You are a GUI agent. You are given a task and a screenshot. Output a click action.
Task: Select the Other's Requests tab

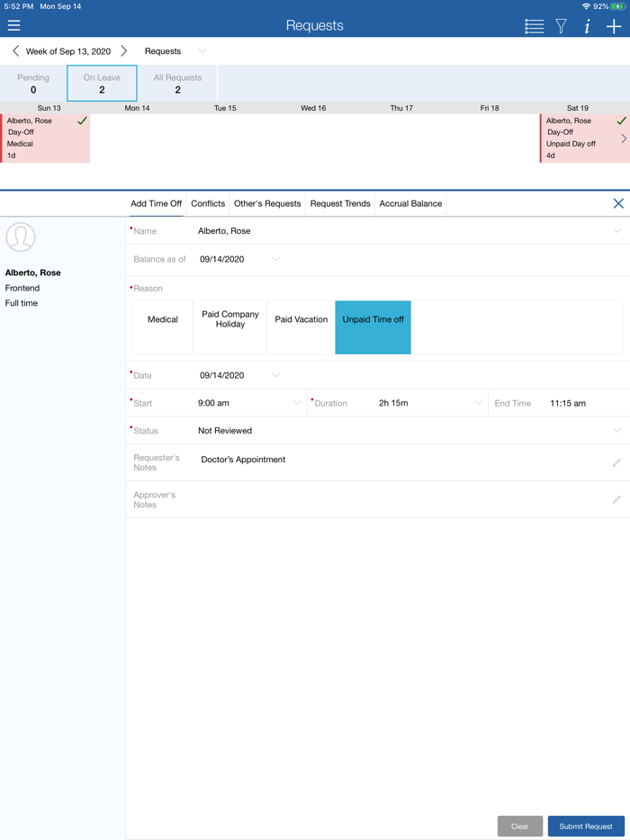267,203
